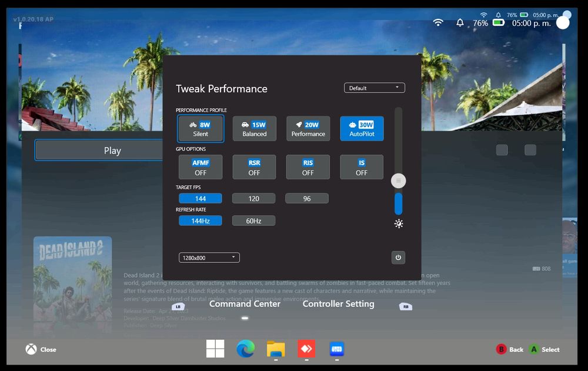Choose 144Hz refresh rate
The image size is (588, 371).
(201, 220)
